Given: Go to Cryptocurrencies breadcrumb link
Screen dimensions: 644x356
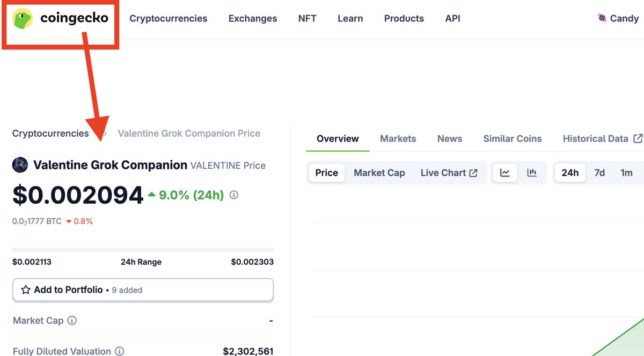Looking at the screenshot, I should pos(50,133).
